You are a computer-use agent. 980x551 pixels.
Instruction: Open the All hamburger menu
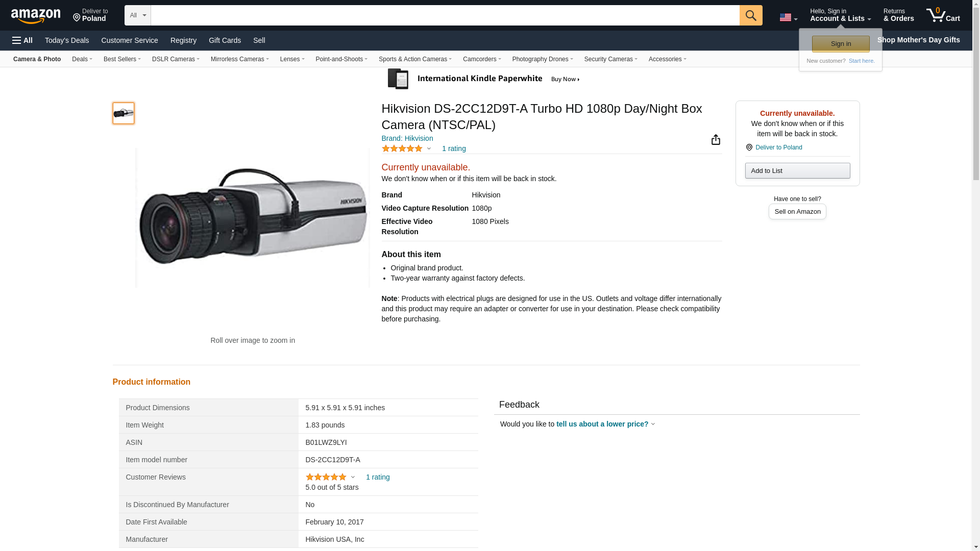(x=22, y=40)
